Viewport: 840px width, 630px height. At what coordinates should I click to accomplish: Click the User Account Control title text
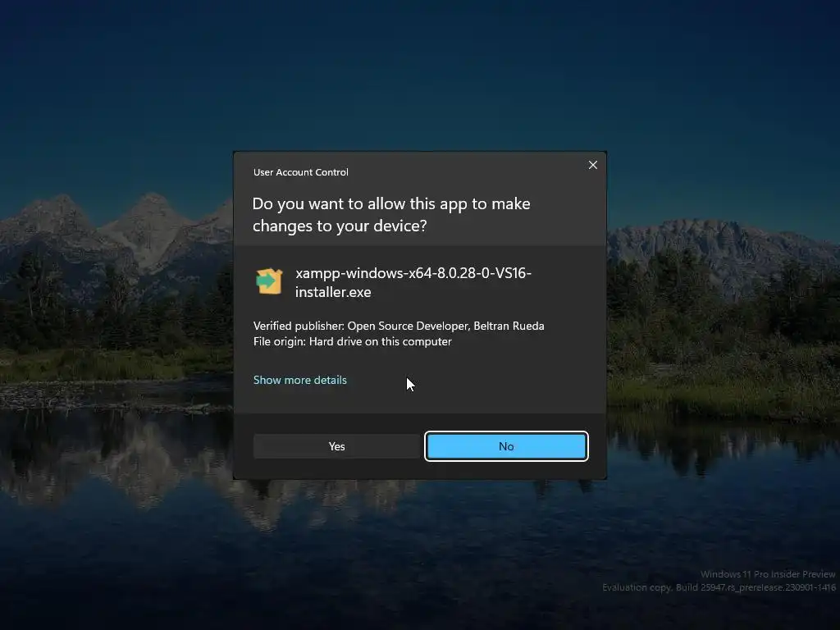pyautogui.click(x=300, y=172)
